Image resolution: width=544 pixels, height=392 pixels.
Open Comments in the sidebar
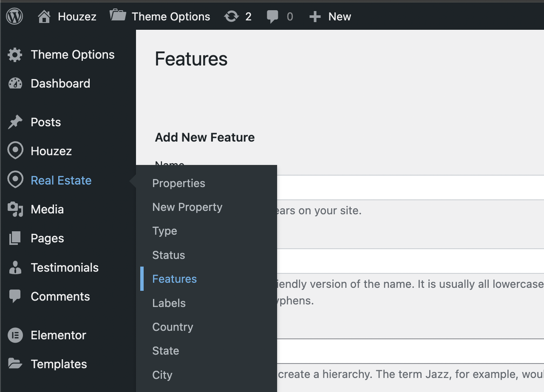tap(60, 296)
